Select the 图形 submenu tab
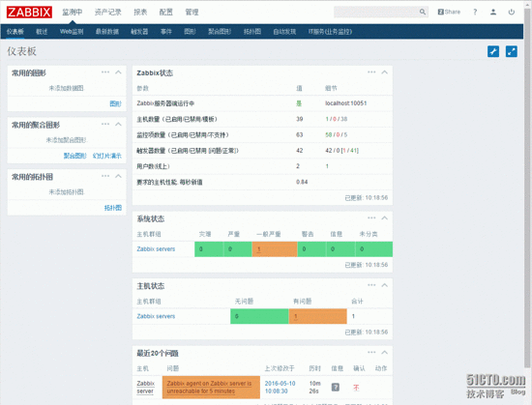The image size is (532, 405). (190, 32)
